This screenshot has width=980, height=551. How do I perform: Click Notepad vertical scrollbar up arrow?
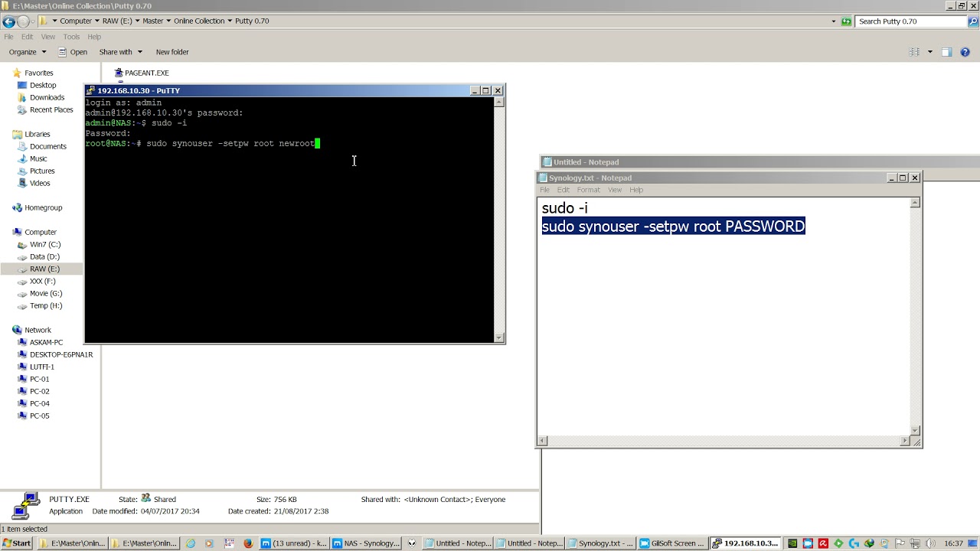(915, 203)
